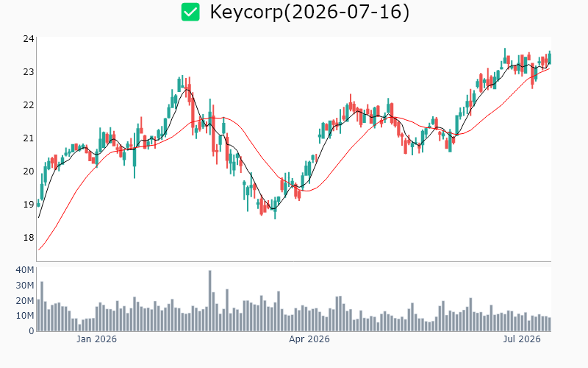The image size is (588, 368).
Task: Click the Jul 2026 x-axis label
Action: [x=522, y=339]
